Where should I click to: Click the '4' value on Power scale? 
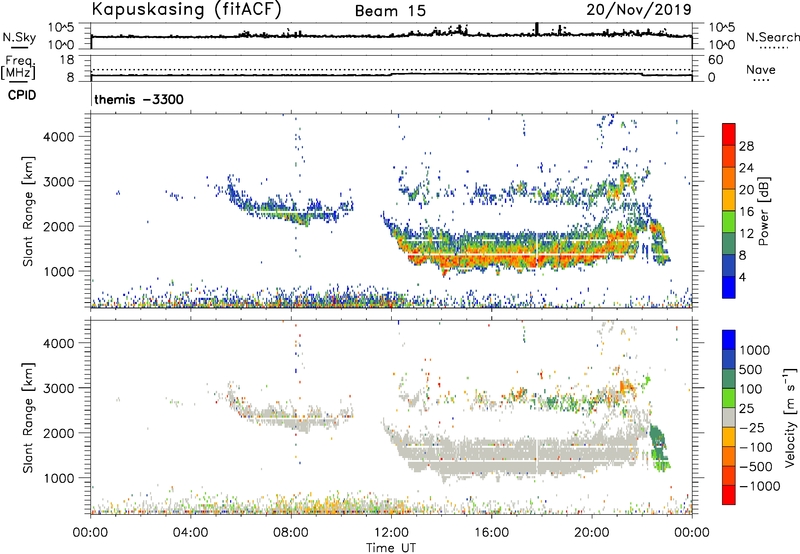pos(742,277)
